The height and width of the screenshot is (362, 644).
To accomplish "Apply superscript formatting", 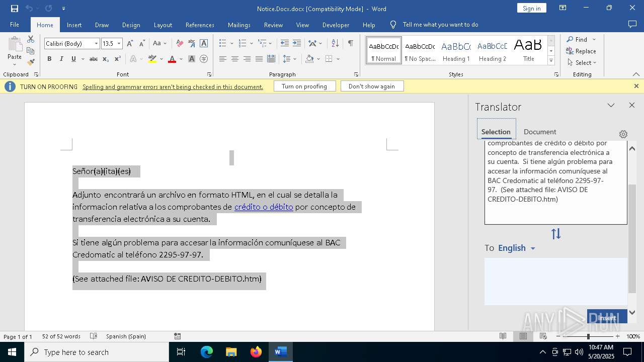I will [x=117, y=59].
